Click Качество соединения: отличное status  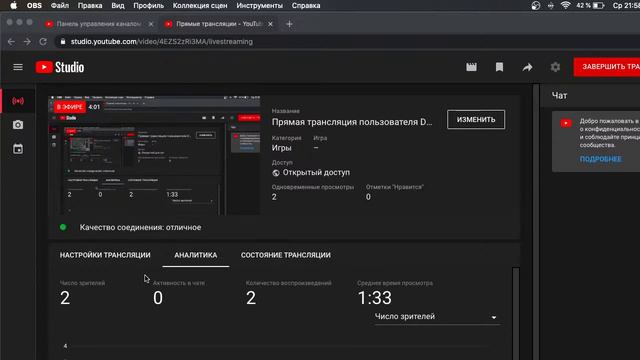click(x=140, y=228)
